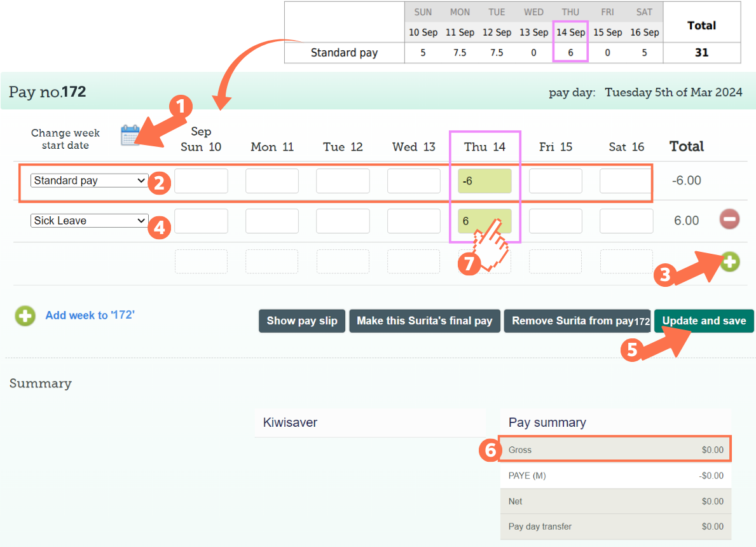Add a new pay row with the green plus

click(x=729, y=261)
